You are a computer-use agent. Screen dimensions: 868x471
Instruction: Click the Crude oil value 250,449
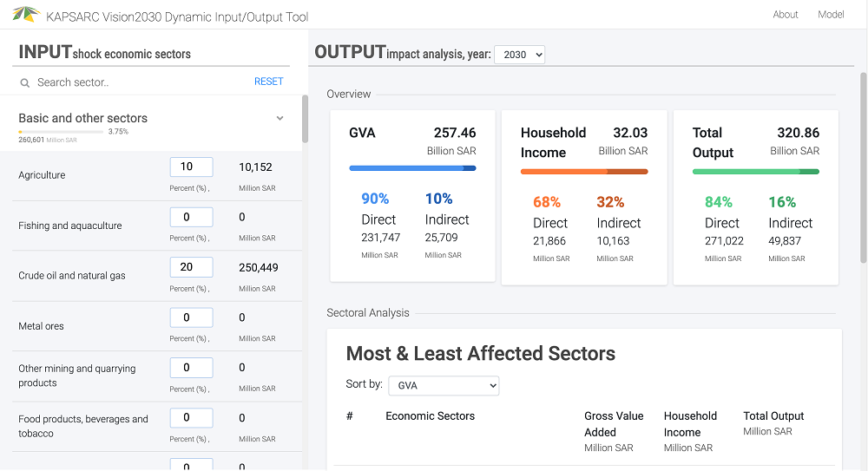pos(259,268)
